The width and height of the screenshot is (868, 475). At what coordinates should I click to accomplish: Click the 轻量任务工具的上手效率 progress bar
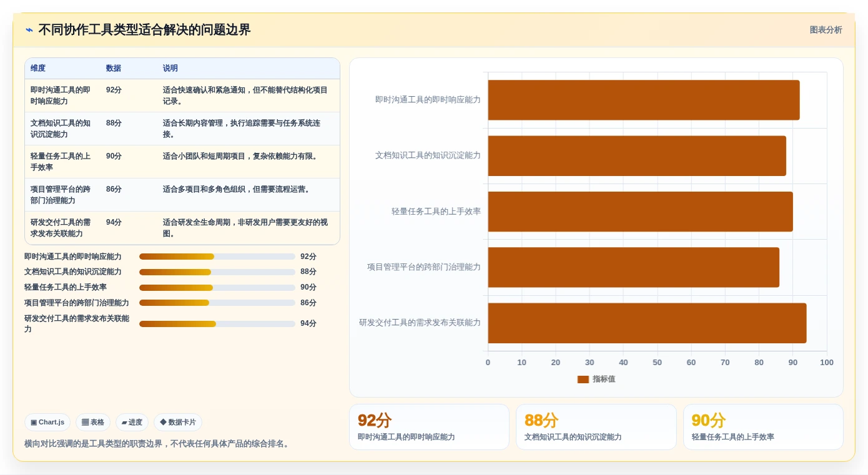point(217,288)
